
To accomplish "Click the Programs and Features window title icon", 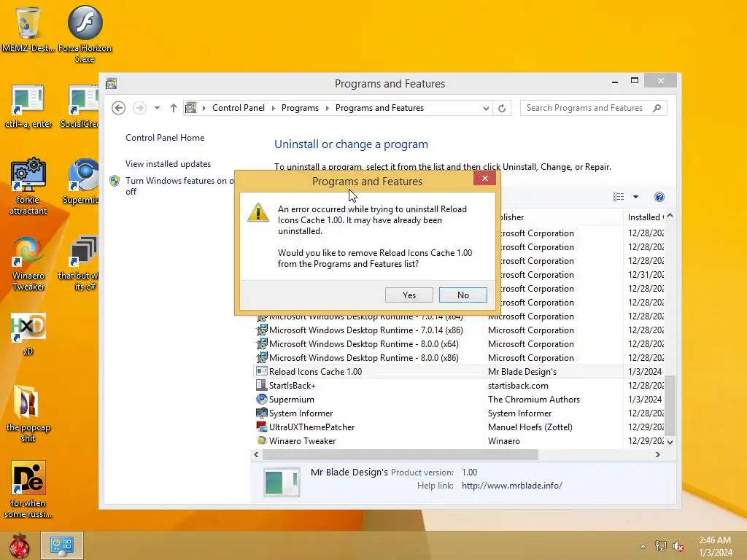I will click(112, 84).
